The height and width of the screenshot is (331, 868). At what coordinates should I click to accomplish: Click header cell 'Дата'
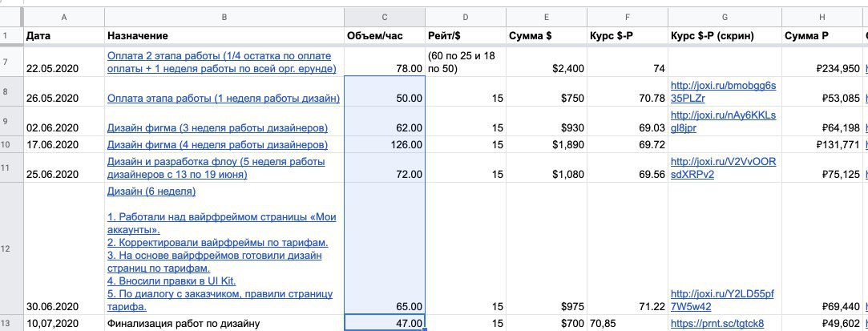tap(63, 36)
